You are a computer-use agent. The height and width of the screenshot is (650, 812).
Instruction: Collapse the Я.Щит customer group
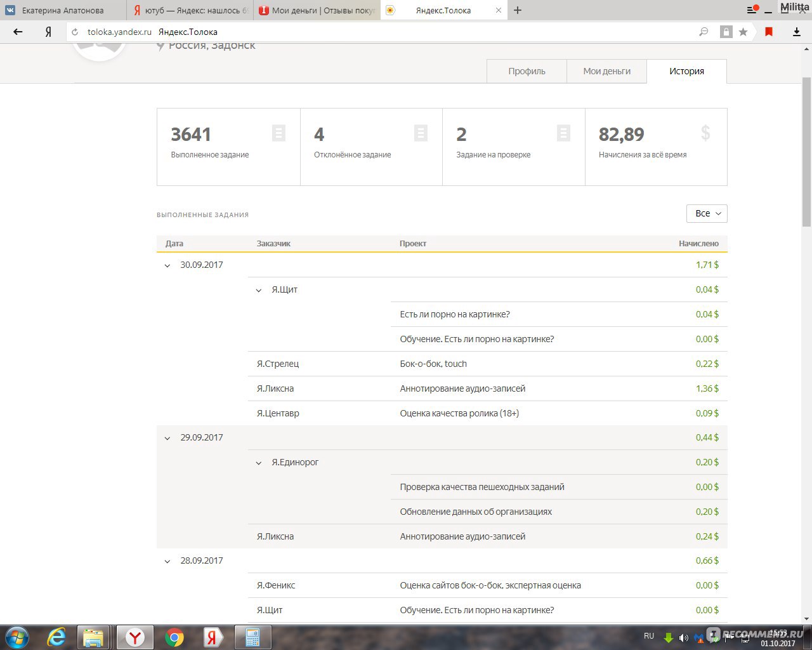click(259, 290)
